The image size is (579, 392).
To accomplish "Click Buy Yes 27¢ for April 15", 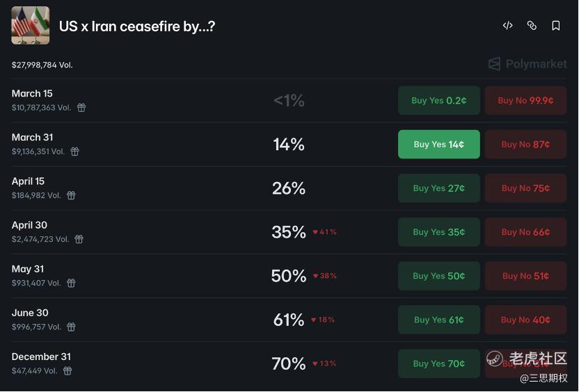I will tap(438, 188).
